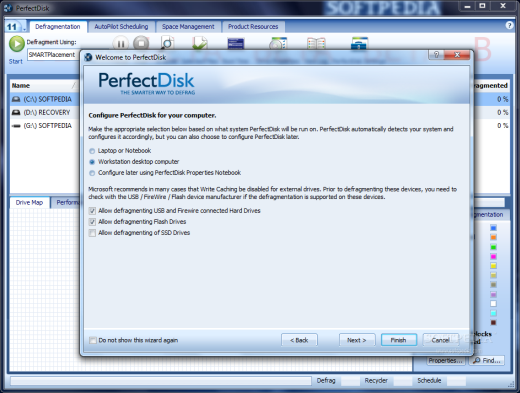
Task: Click the drive icon for C:\ SOFTPEDIA
Action: pos(16,99)
